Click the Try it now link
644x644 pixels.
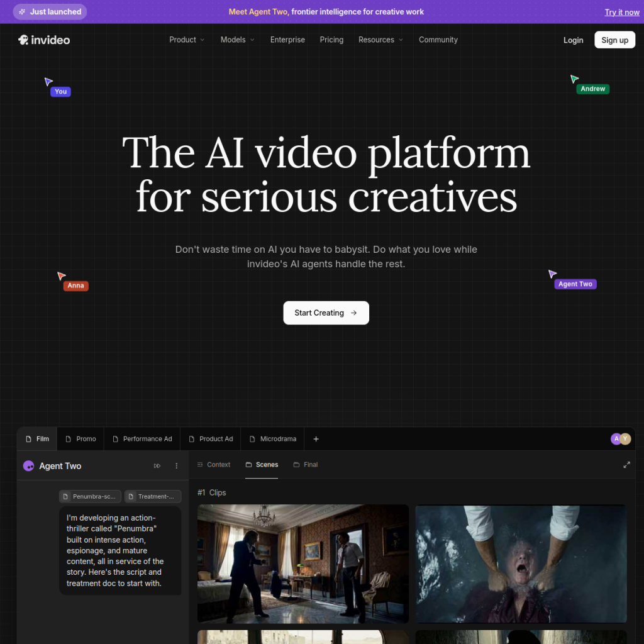tap(621, 13)
